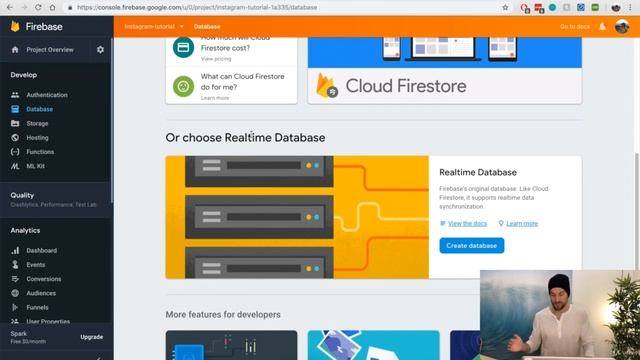Open user account avatar
The image size is (640, 360).
point(622,27)
